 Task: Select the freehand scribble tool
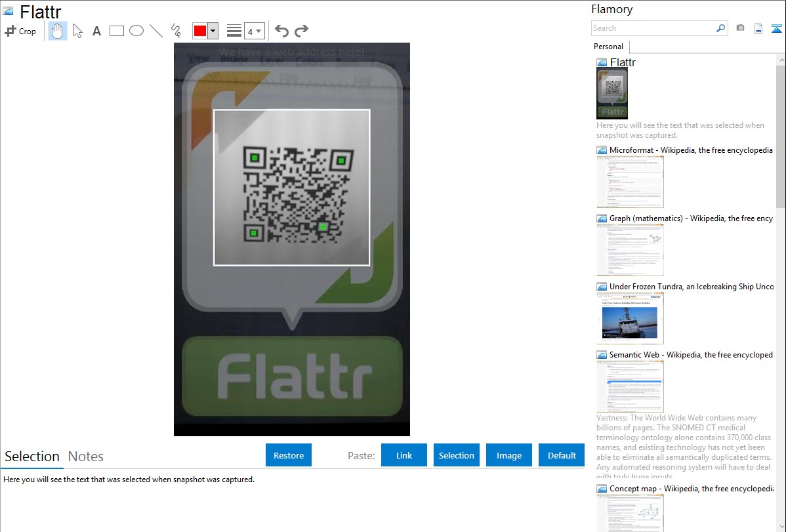(176, 31)
